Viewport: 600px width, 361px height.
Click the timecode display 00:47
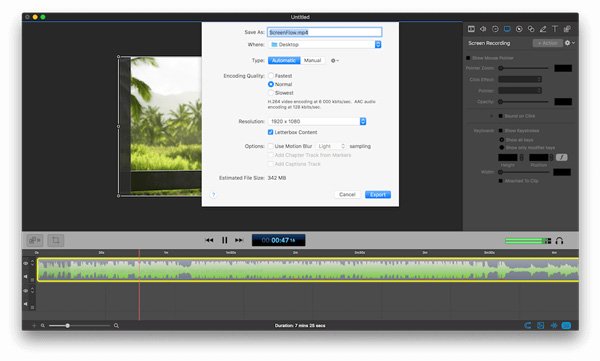coord(279,240)
